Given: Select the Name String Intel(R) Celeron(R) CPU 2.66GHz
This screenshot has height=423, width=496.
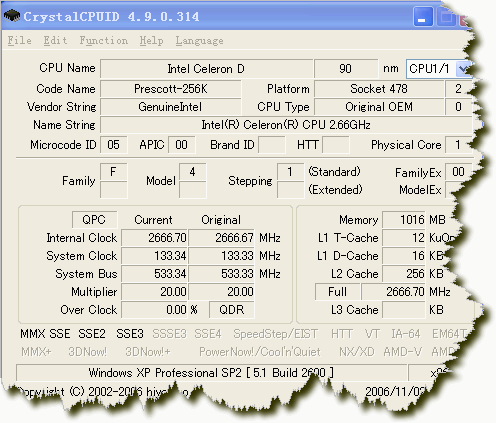Looking at the screenshot, I should (286, 125).
